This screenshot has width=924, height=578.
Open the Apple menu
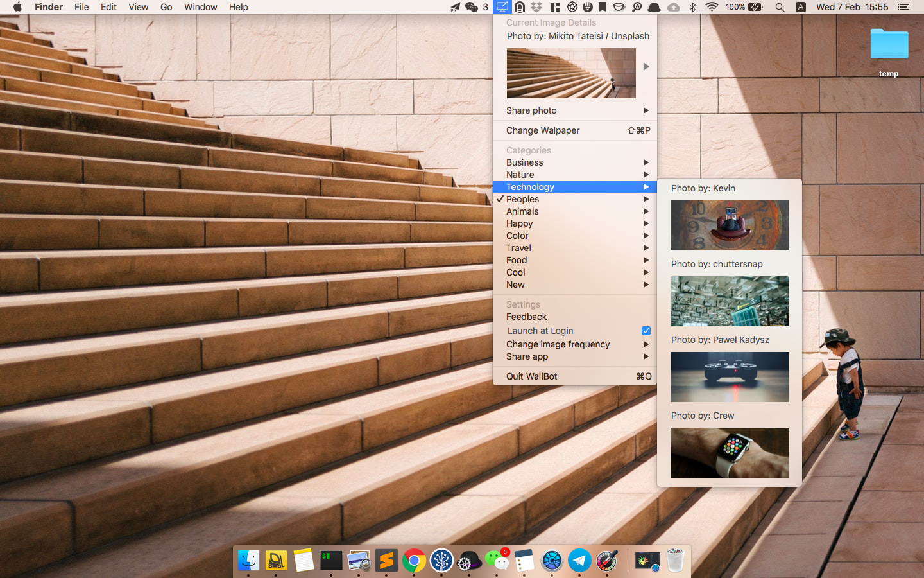[18, 7]
